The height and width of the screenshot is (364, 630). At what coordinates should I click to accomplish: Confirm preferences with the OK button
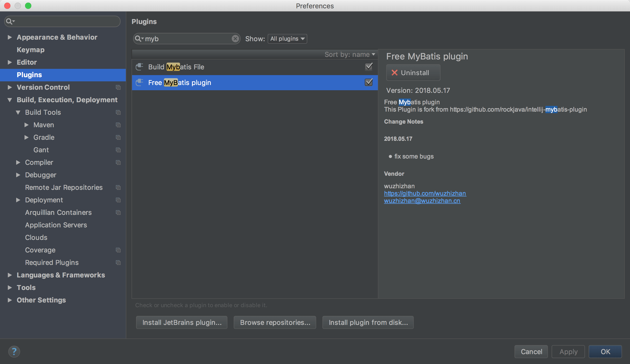[605, 352]
